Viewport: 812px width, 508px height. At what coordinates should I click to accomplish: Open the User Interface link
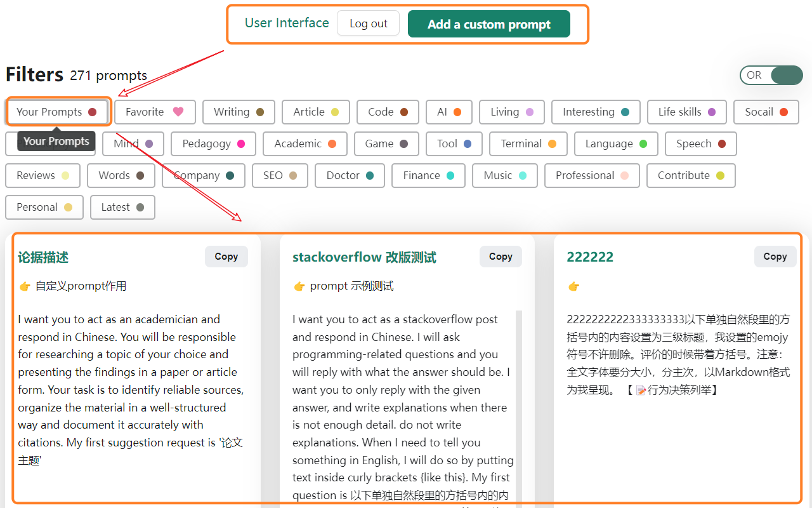coord(287,23)
